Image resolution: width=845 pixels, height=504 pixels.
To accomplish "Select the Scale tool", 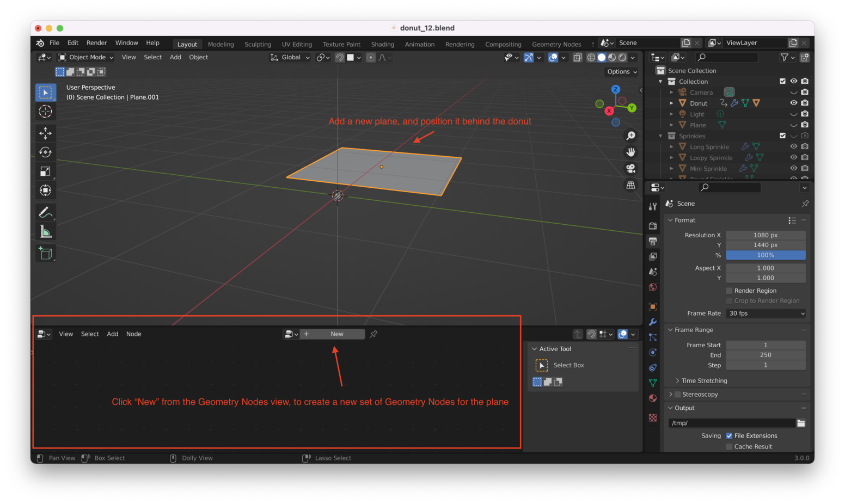I will tap(46, 171).
